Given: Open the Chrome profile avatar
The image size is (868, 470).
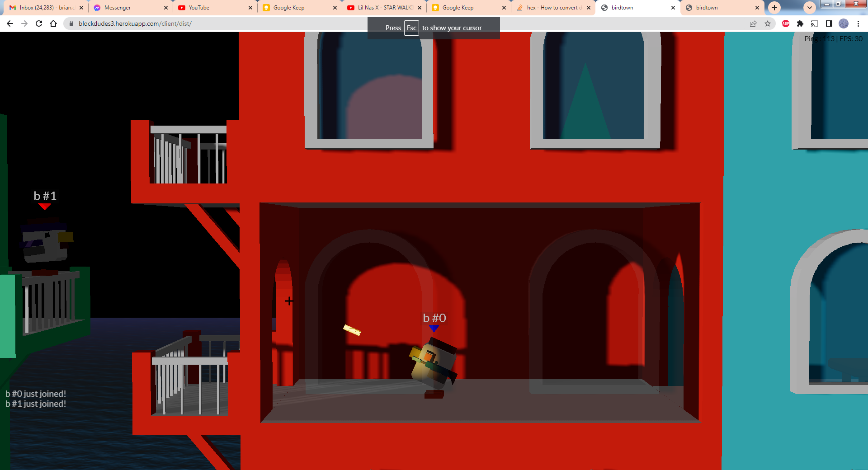Looking at the screenshot, I should [x=844, y=23].
